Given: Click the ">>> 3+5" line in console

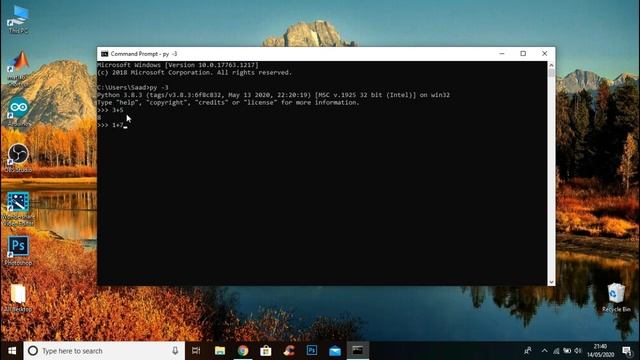Looking at the screenshot, I should tap(111, 110).
